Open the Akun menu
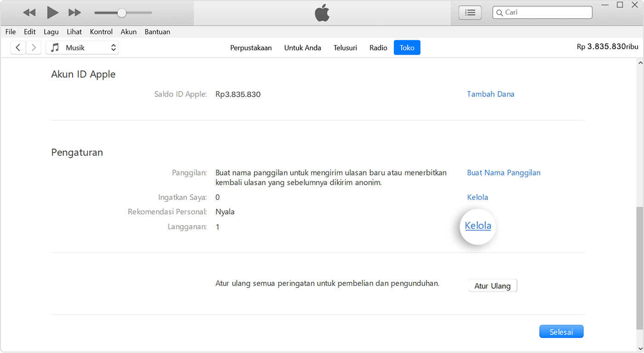The height and width of the screenshot is (353, 644). tap(129, 32)
